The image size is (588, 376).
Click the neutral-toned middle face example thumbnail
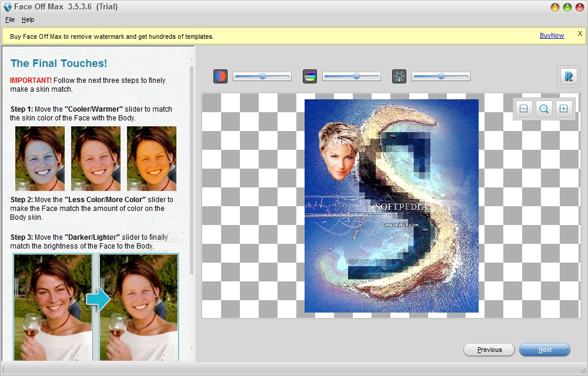click(96, 159)
